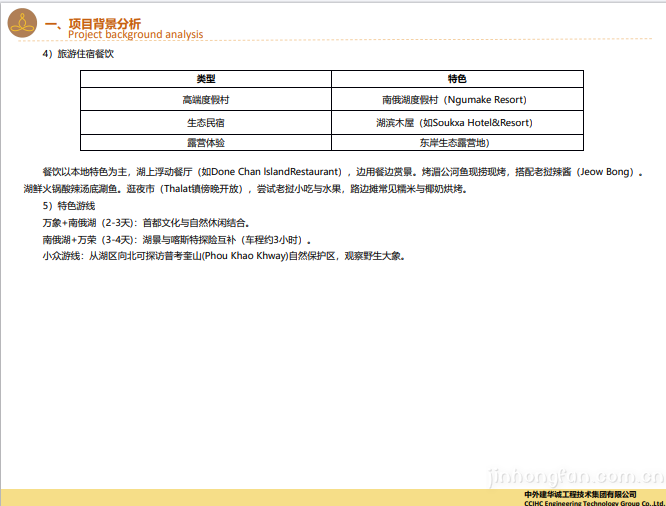
Task: Select the 生态民宿 table cell
Action: pyautogui.click(x=205, y=122)
